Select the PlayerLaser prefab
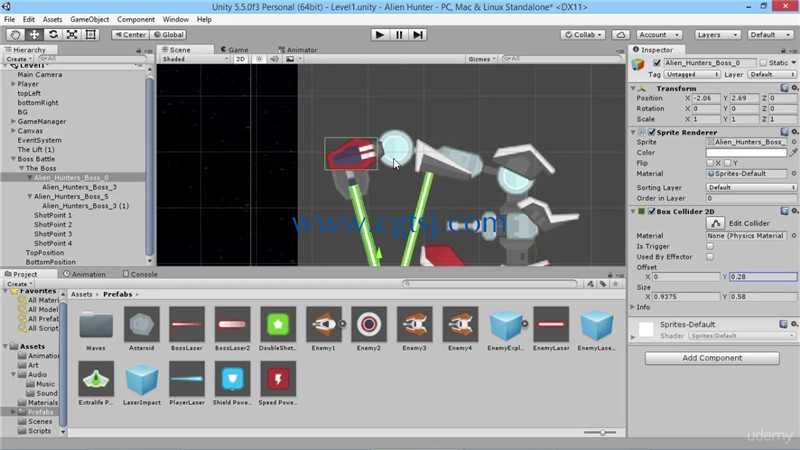800x450 pixels. coord(187,383)
